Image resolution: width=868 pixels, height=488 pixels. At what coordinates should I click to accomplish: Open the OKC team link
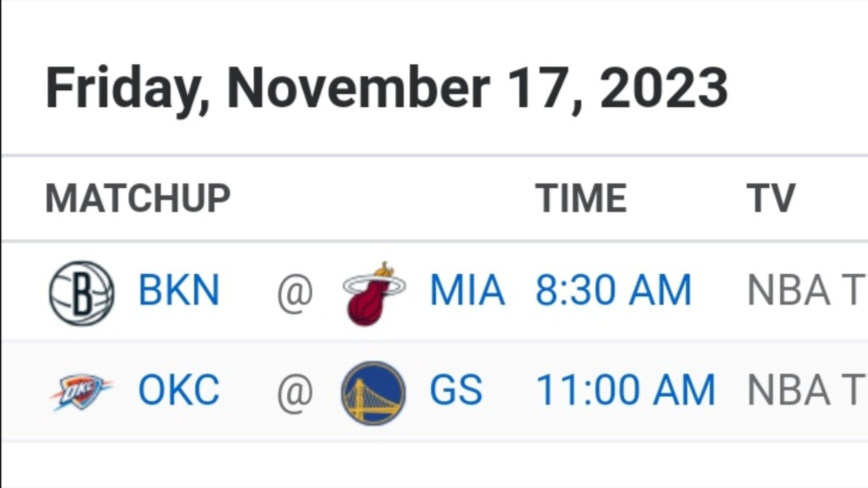click(x=179, y=389)
